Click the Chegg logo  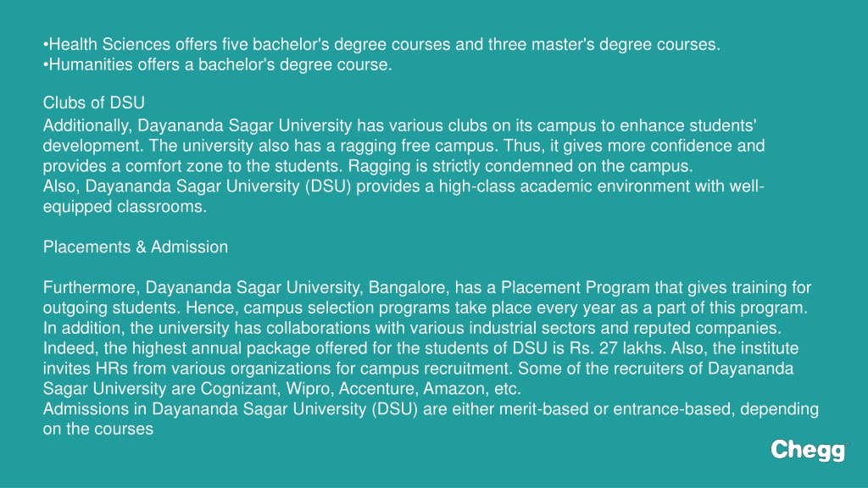click(808, 451)
